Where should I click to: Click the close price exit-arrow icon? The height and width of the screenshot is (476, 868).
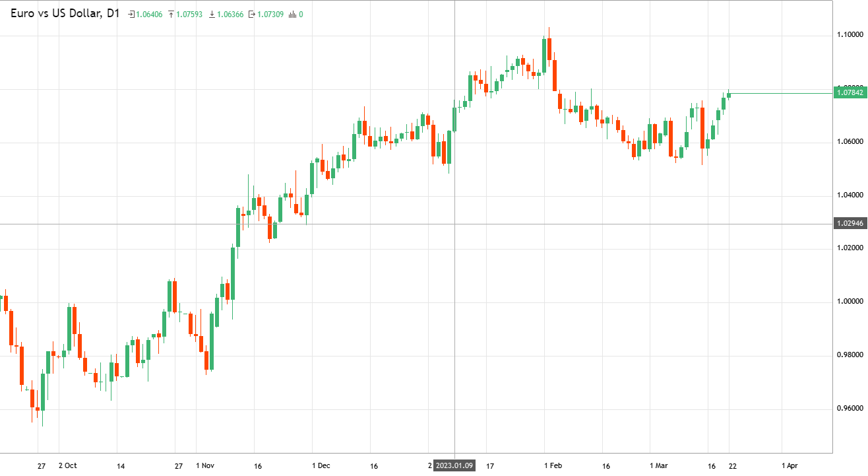click(x=251, y=14)
